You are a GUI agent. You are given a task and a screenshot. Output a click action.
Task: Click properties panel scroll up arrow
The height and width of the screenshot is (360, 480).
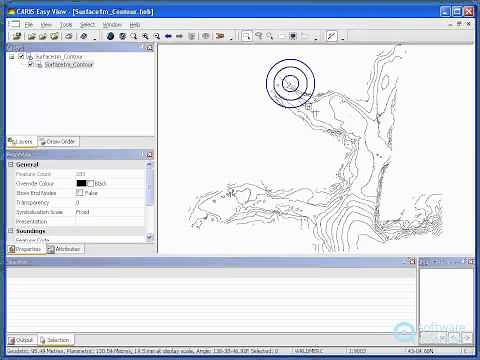[x=149, y=164]
